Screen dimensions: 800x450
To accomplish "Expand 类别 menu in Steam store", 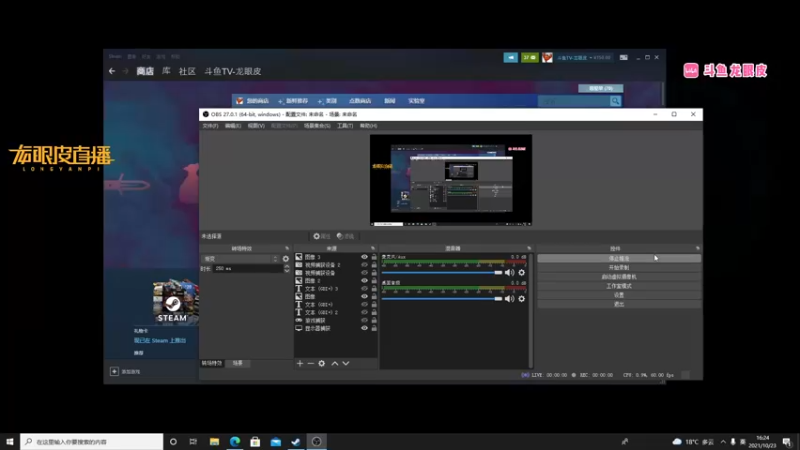I will (328, 101).
